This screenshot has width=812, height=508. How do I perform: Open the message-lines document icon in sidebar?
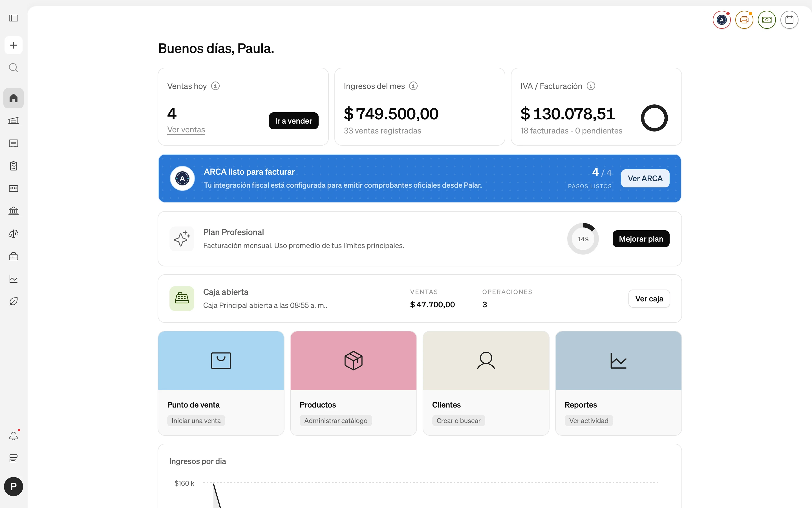tap(14, 143)
